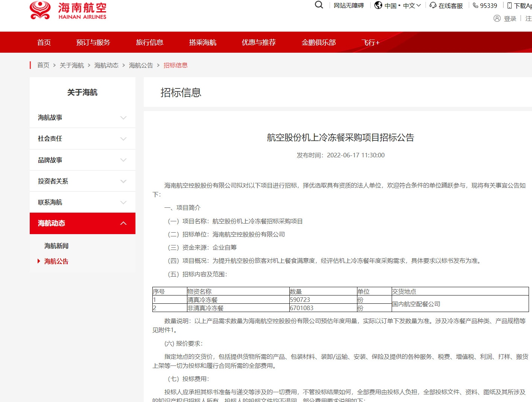Click the 网站无障碍 accessibility link

pos(349,6)
